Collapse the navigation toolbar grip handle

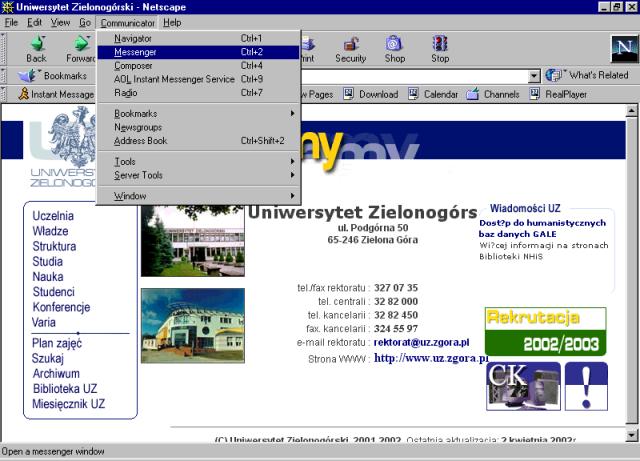pos(3,49)
